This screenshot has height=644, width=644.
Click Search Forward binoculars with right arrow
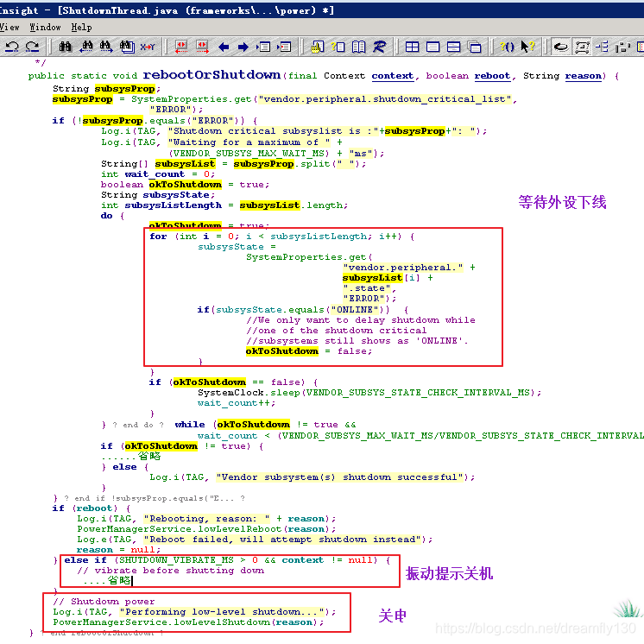(x=106, y=47)
